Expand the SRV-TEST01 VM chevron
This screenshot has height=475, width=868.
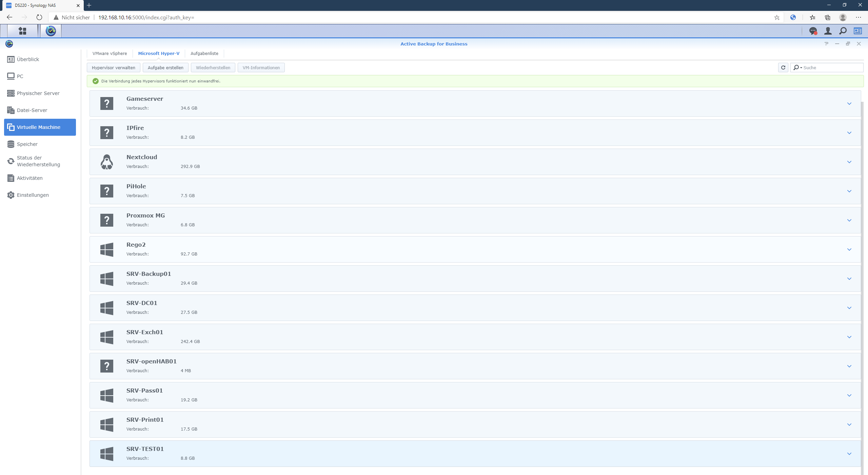pos(849,454)
